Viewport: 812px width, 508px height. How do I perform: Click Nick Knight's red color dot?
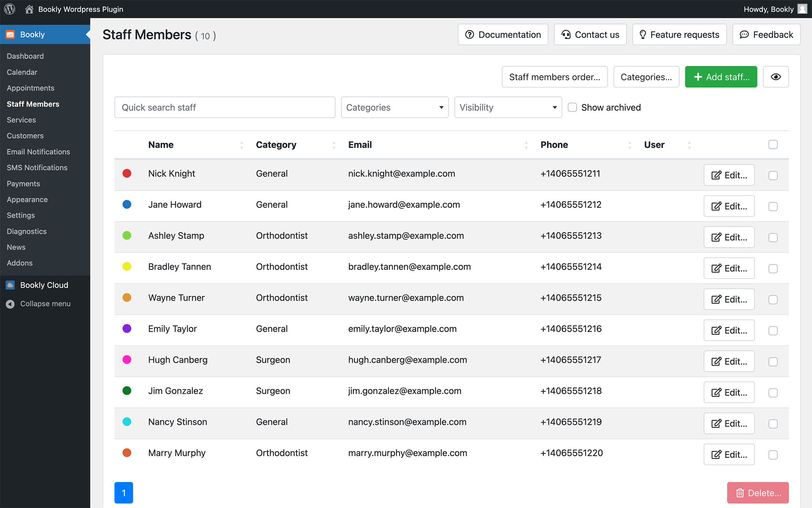tap(127, 174)
